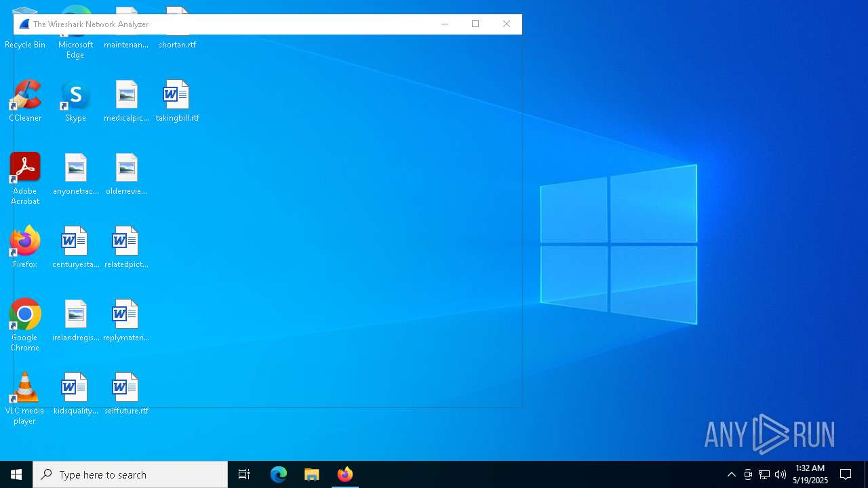
Task: Open the Adobe Acrobat shortcut
Action: pyautogui.click(x=25, y=179)
